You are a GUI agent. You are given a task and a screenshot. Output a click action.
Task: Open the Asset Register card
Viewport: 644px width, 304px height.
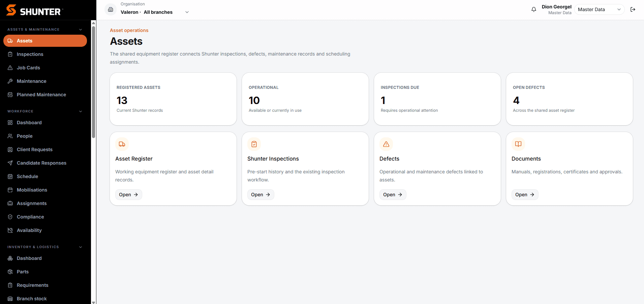pos(128,195)
